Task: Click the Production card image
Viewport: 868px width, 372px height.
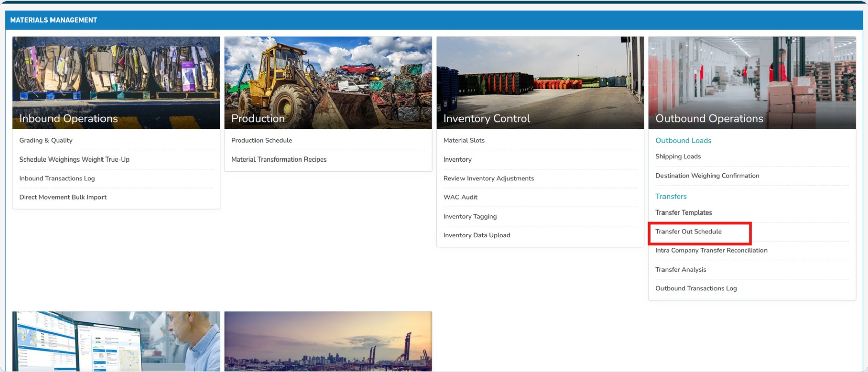Action: (328, 83)
